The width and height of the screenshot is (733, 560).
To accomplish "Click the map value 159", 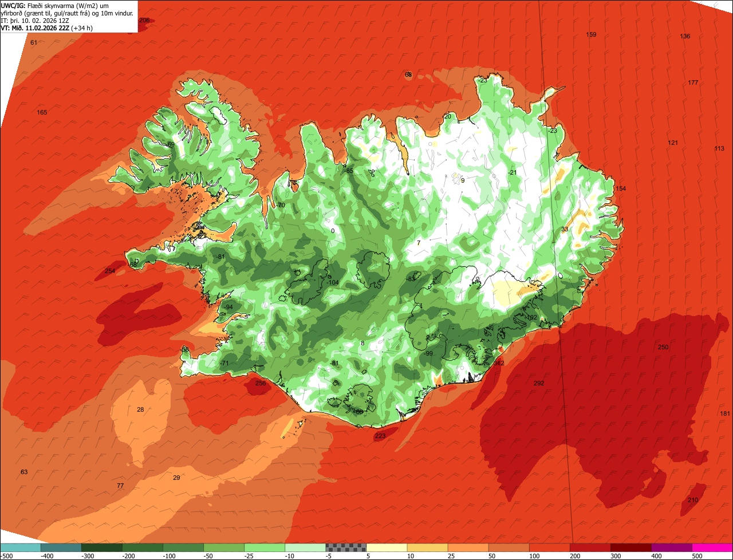I will coord(591,35).
